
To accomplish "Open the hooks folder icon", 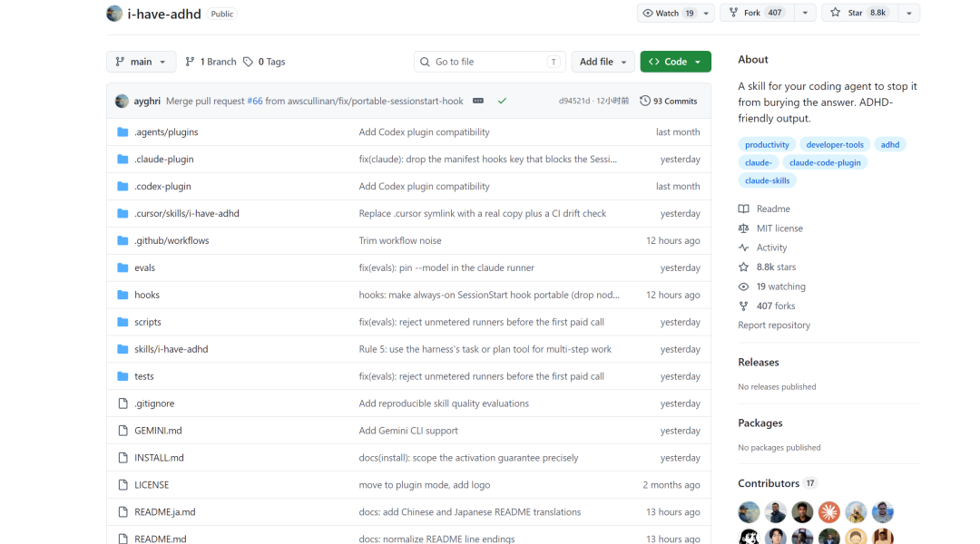I will 122,295.
